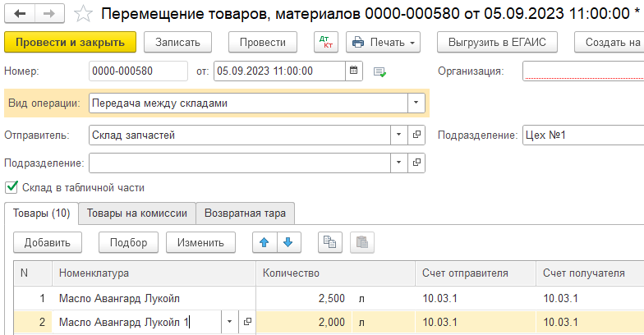Open the Отправитель warehouse record

pos(416,135)
